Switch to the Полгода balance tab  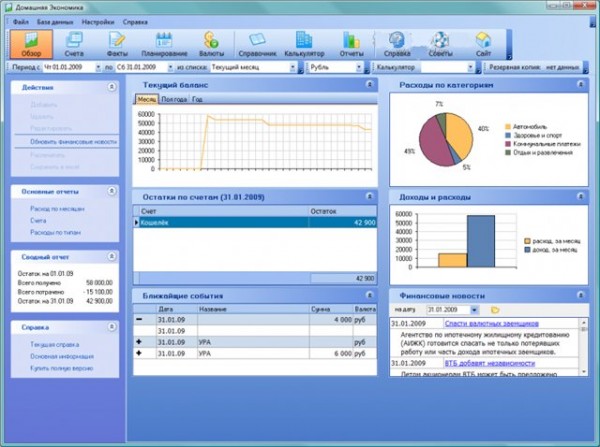(x=174, y=99)
